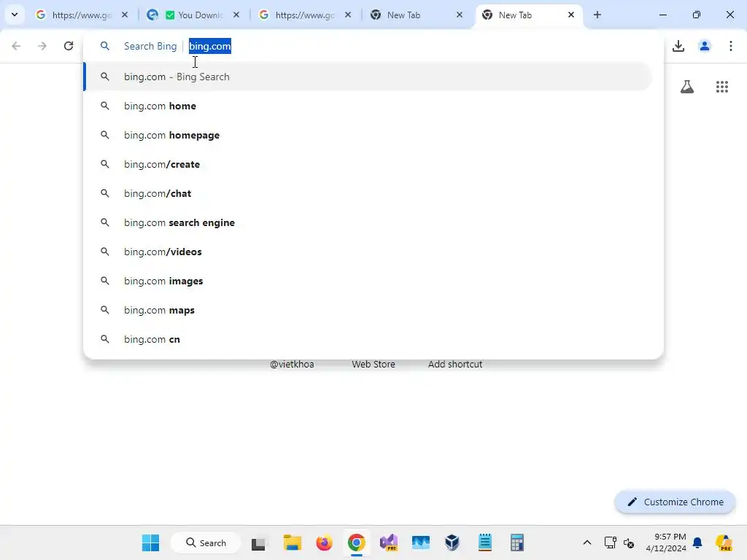Open the profile avatar menu
Image resolution: width=747 pixels, height=560 pixels.
click(705, 46)
